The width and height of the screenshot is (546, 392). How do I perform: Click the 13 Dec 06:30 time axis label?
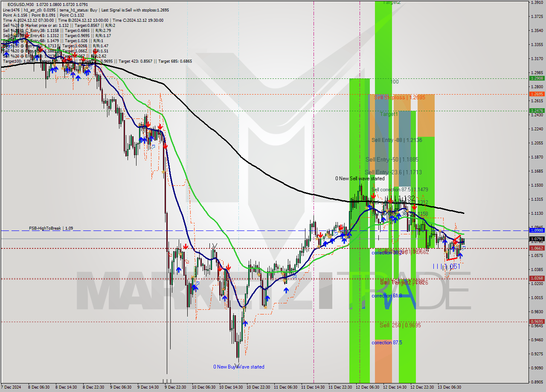click(449, 387)
